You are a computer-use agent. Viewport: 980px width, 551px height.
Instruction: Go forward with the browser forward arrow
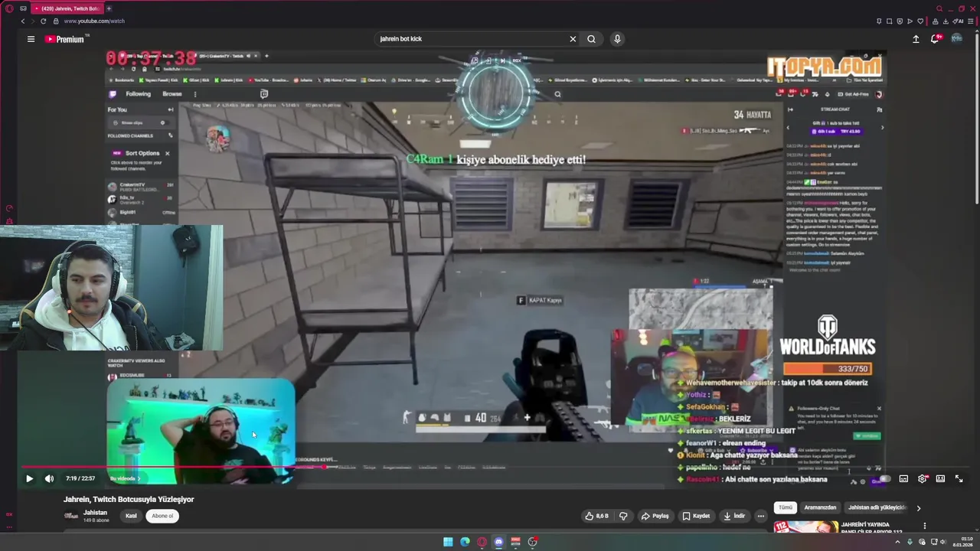(x=33, y=21)
